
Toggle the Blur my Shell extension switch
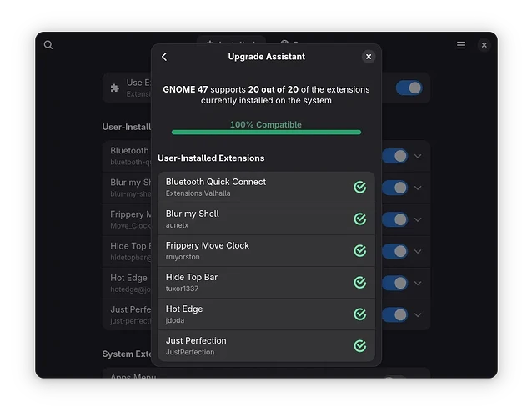point(395,188)
